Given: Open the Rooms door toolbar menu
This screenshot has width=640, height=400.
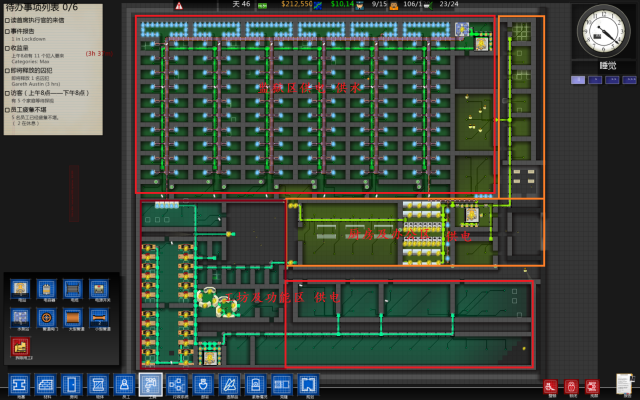Looking at the screenshot, I should click(72, 384).
